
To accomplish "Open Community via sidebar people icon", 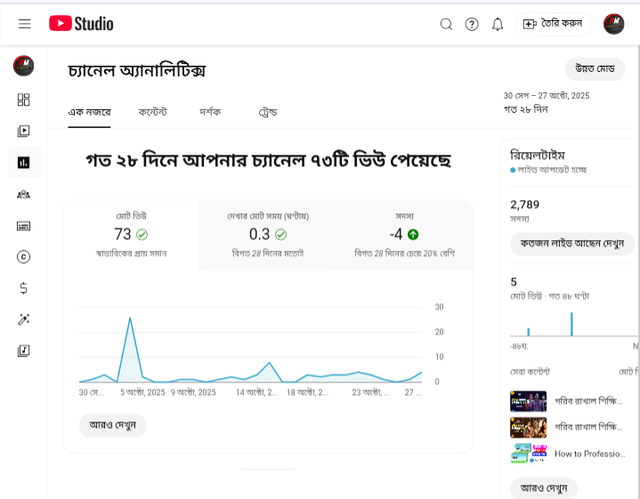I will tap(23, 194).
